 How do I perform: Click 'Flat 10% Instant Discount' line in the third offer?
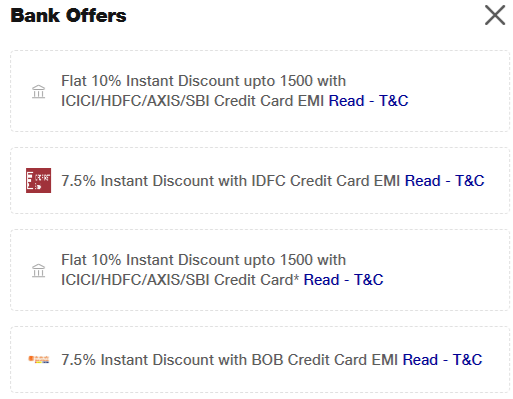[203, 260]
